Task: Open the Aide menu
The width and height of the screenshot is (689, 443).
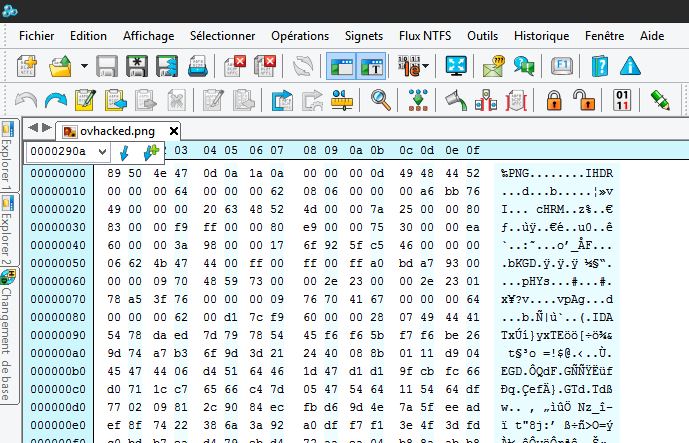Action: point(652,36)
